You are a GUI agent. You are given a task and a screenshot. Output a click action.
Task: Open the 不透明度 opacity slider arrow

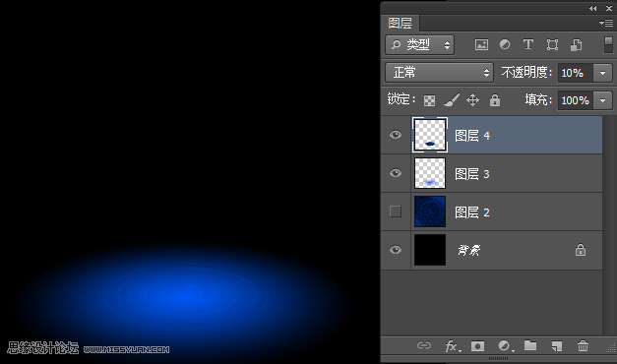[x=602, y=73]
